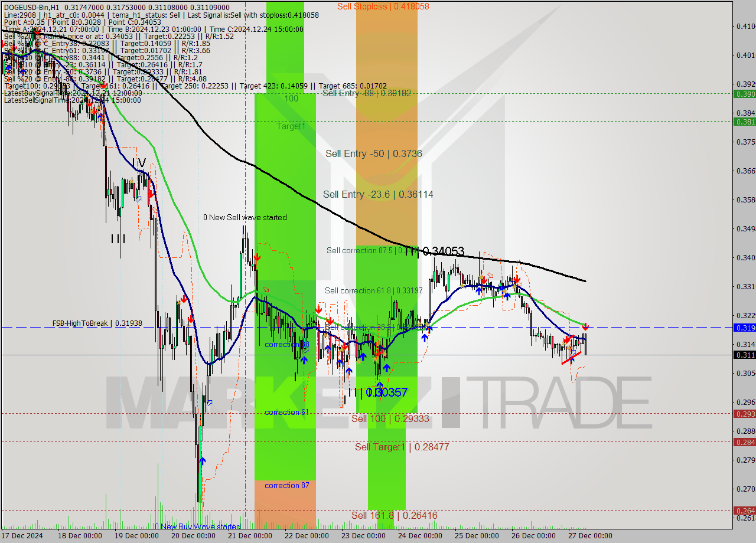
Task: Click the 0.340 price axis value
Action: tap(745, 257)
